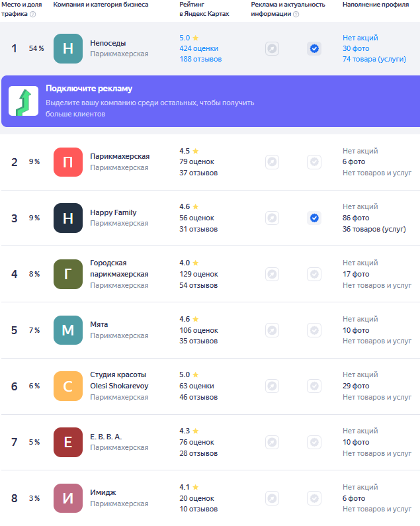Click the red П avatar of Парикмахерская
Image resolution: width=420 pixels, height=526 pixels.
(68, 162)
